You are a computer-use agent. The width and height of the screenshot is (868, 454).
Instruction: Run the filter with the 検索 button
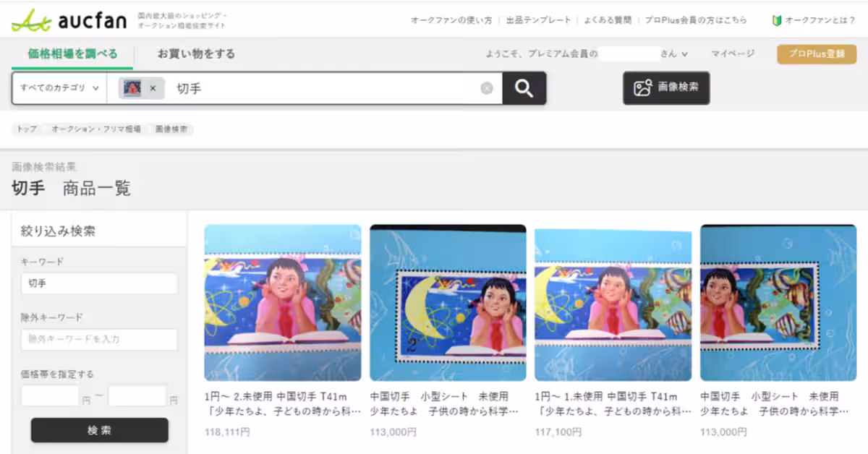click(x=98, y=430)
